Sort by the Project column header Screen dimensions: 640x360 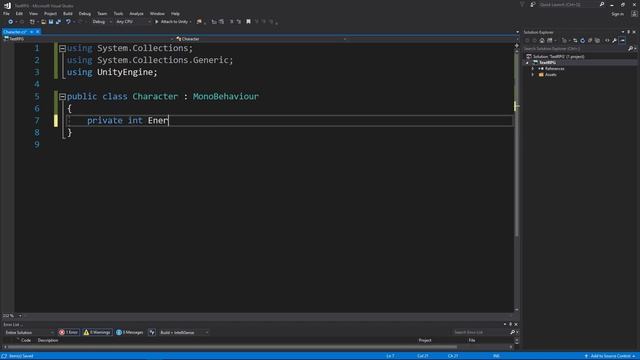tap(425, 340)
